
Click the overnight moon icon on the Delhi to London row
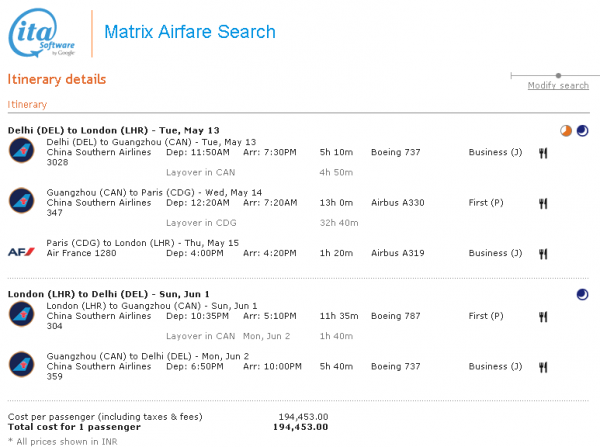point(582,131)
